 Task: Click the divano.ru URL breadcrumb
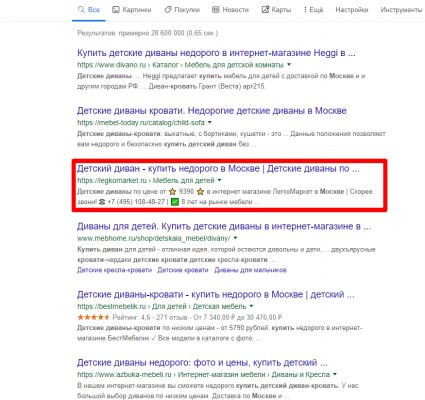tap(180, 65)
